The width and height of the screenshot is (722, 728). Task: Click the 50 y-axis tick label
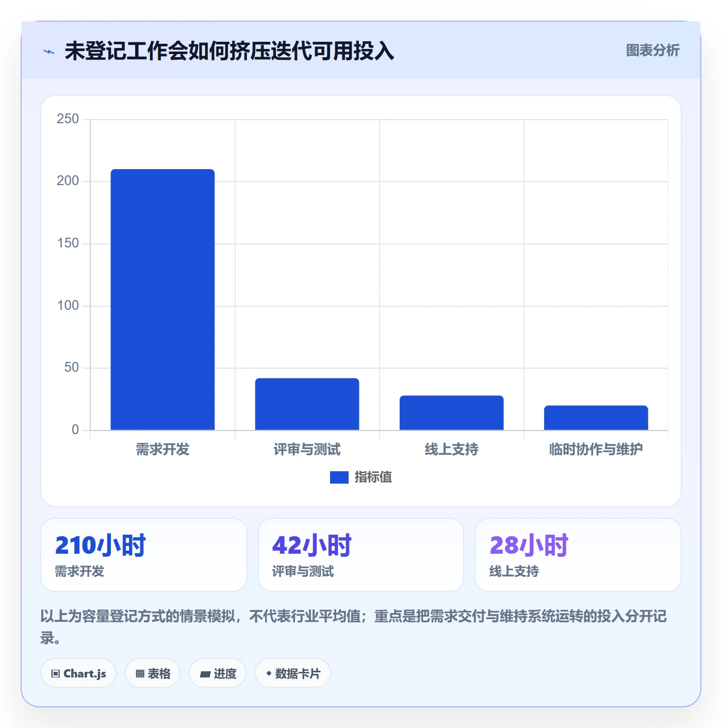[71, 368]
